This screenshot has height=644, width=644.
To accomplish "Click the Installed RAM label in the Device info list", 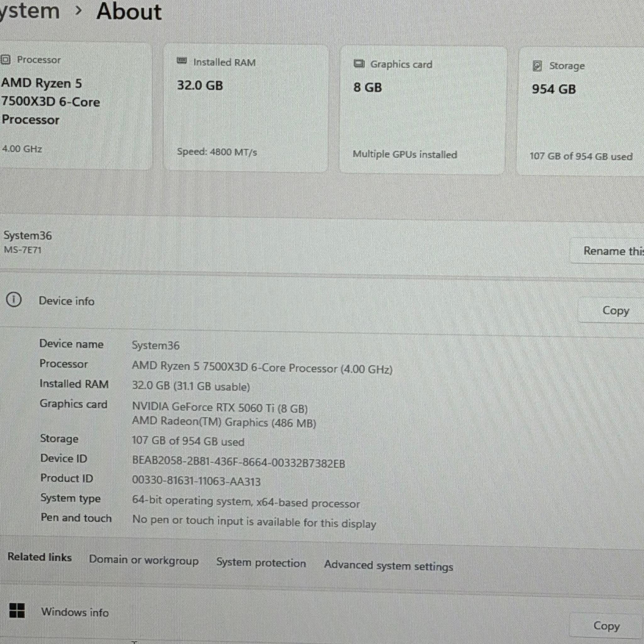I will [74, 384].
